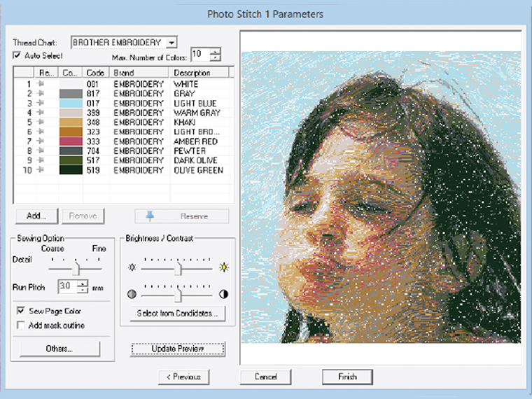Click the Code column header
The width and height of the screenshot is (532, 399).
coord(96,73)
